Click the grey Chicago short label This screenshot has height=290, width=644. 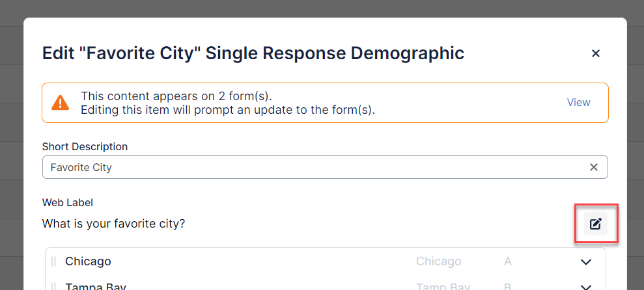[x=438, y=261]
